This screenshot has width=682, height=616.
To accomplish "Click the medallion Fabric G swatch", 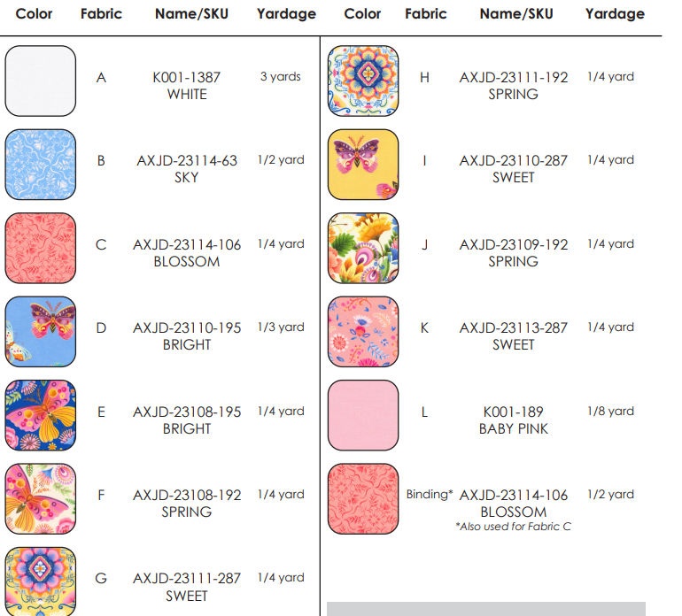I will click(41, 581).
